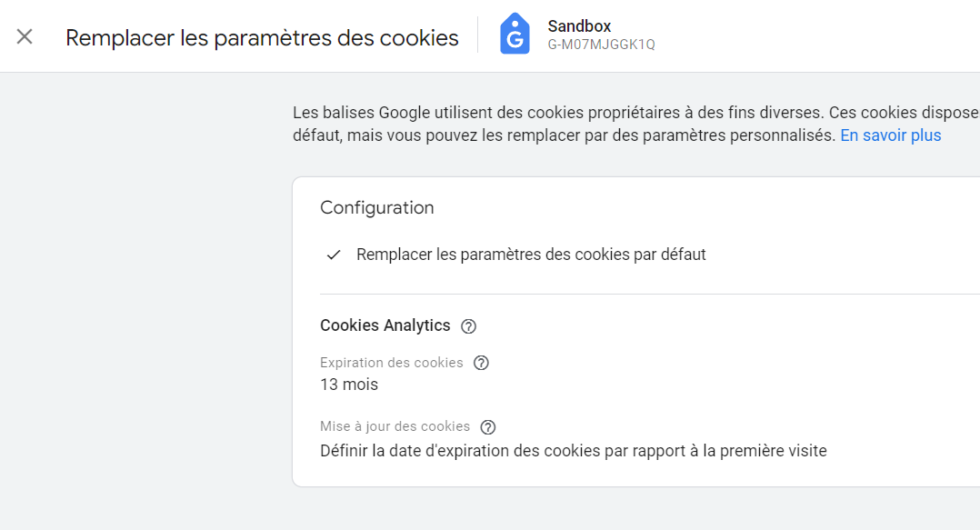Click the tag ID G-M07MJGGK1Q
This screenshot has height=530, width=980.
[601, 45]
